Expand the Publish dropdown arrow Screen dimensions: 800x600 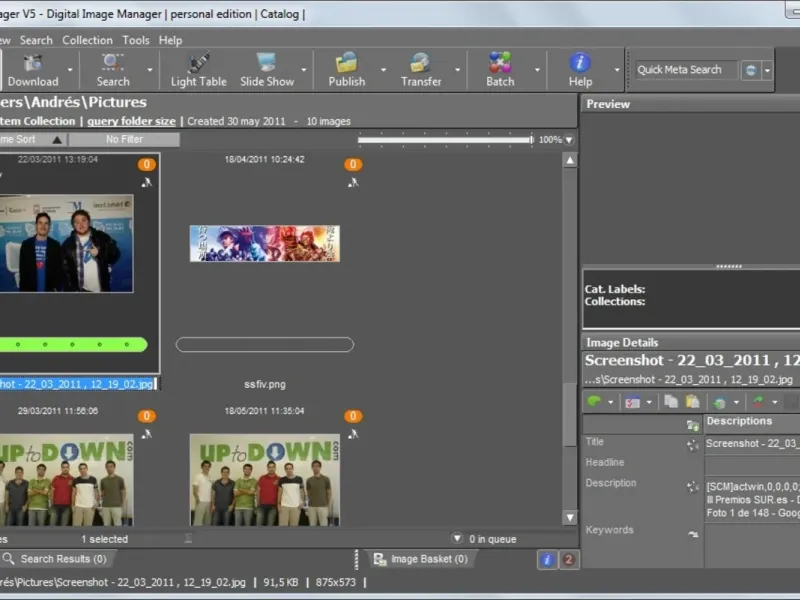[383, 70]
